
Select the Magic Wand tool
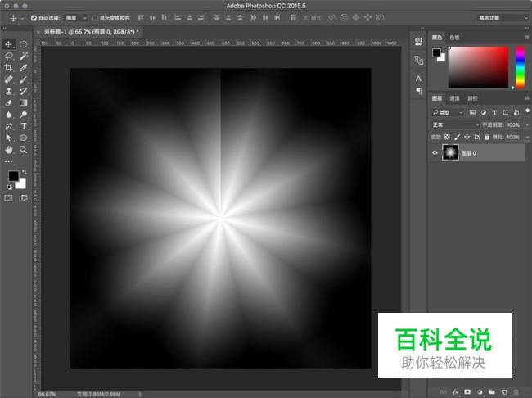click(24, 56)
